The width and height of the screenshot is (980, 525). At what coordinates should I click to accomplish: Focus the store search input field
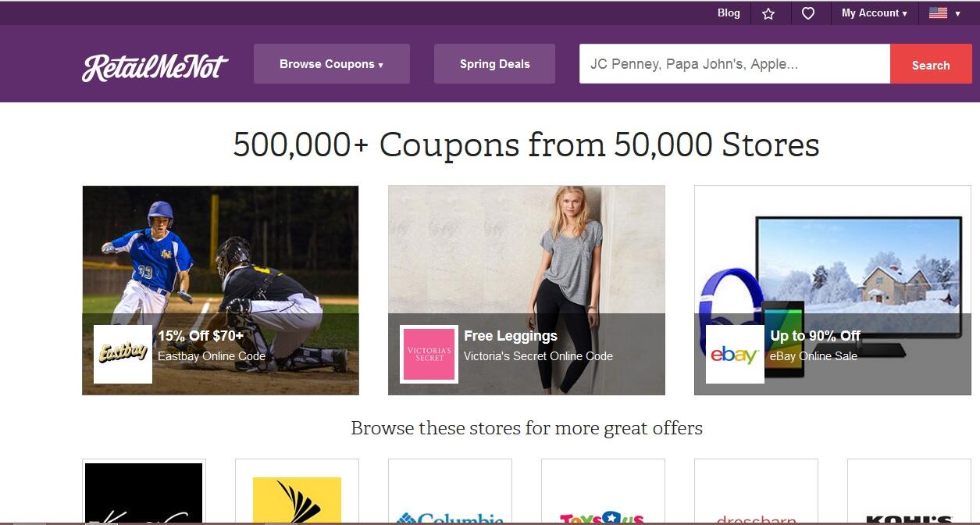(x=735, y=64)
